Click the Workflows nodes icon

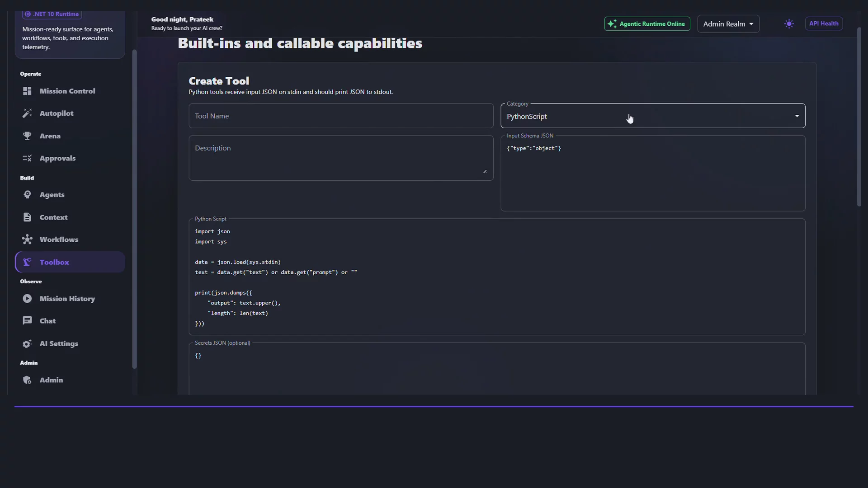click(x=27, y=239)
